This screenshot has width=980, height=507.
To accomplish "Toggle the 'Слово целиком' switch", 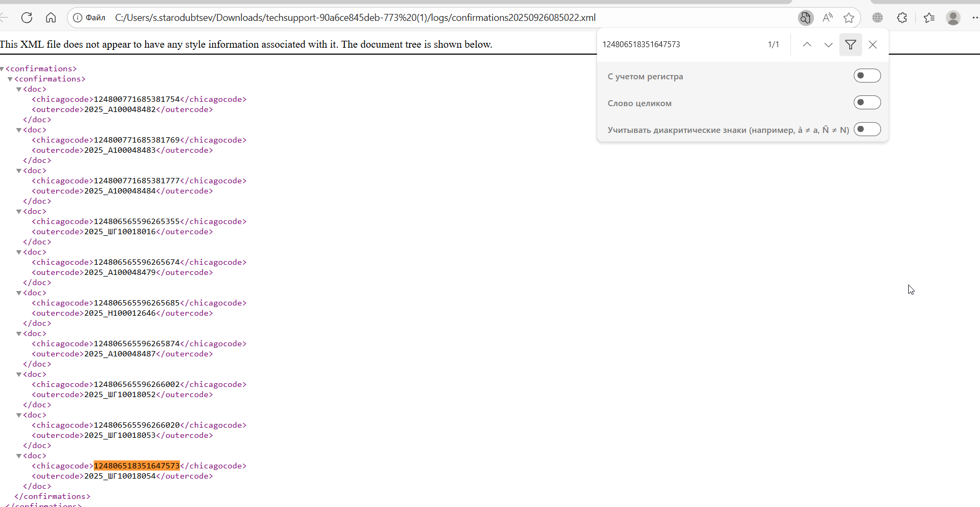I will 867,102.
